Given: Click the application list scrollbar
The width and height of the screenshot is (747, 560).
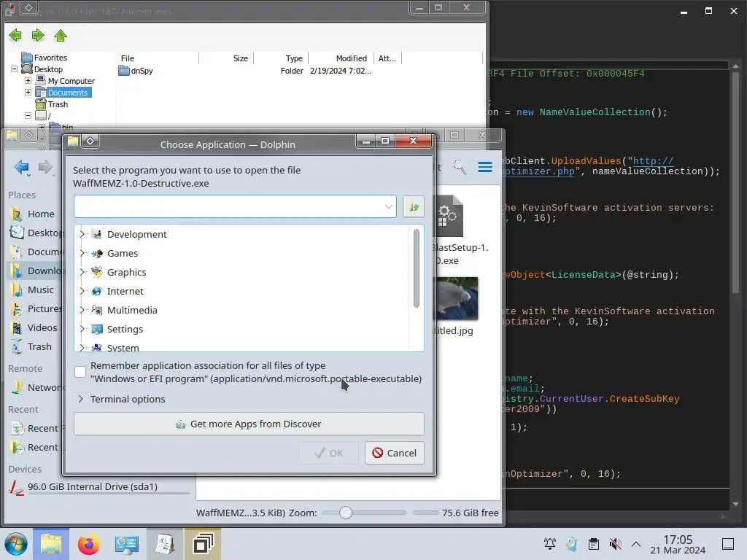Looking at the screenshot, I should (417, 268).
